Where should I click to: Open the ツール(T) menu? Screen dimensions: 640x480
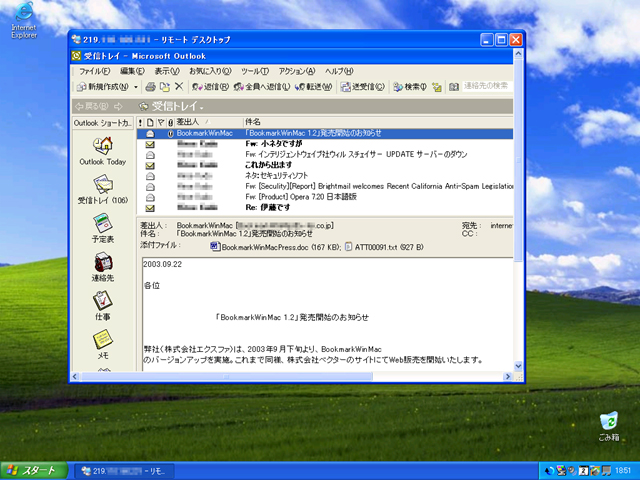coord(255,71)
